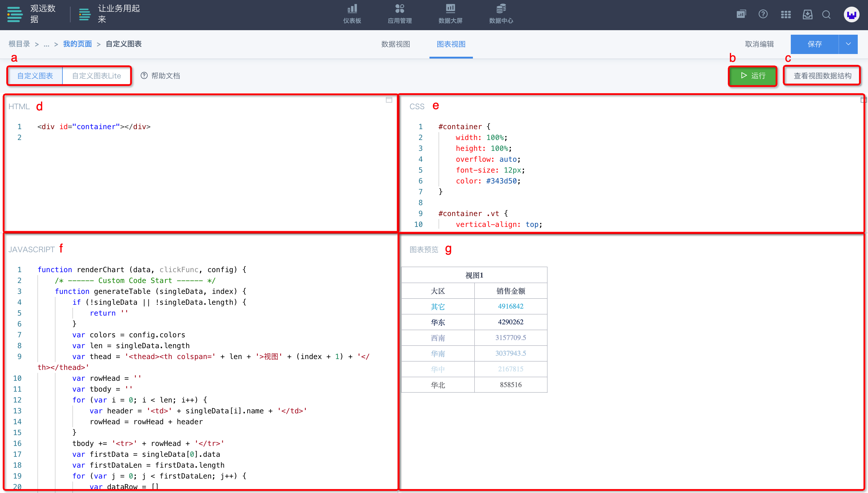This screenshot has width=868, height=493.
Task: Click CSS line overflow: auto
Action: pyautogui.click(x=488, y=159)
